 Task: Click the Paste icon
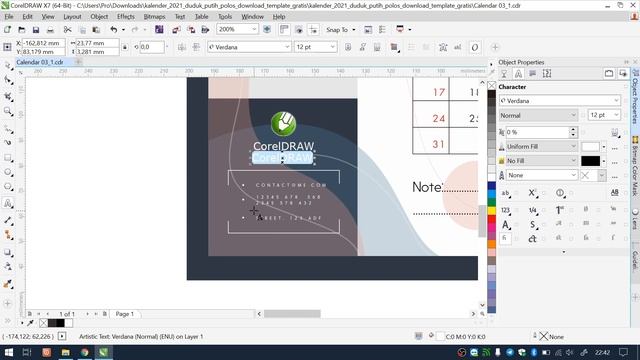[96, 29]
